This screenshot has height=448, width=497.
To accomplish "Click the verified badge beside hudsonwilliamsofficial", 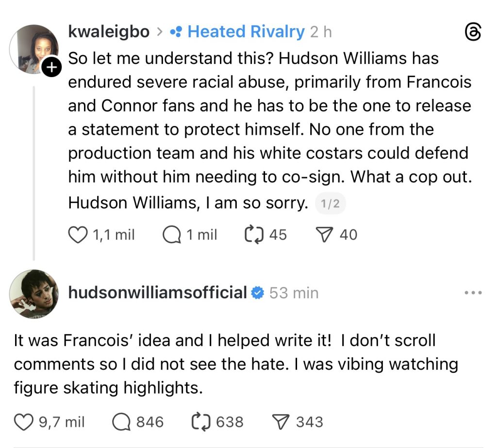I will point(257,293).
